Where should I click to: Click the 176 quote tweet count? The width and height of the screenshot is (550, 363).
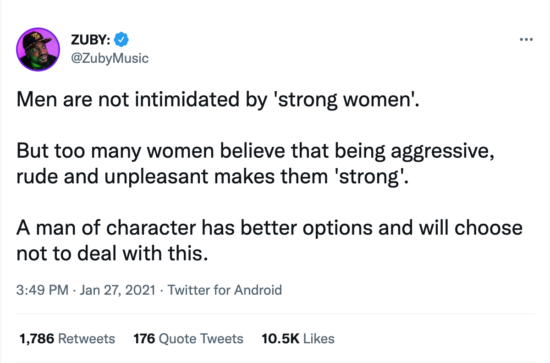(x=144, y=339)
